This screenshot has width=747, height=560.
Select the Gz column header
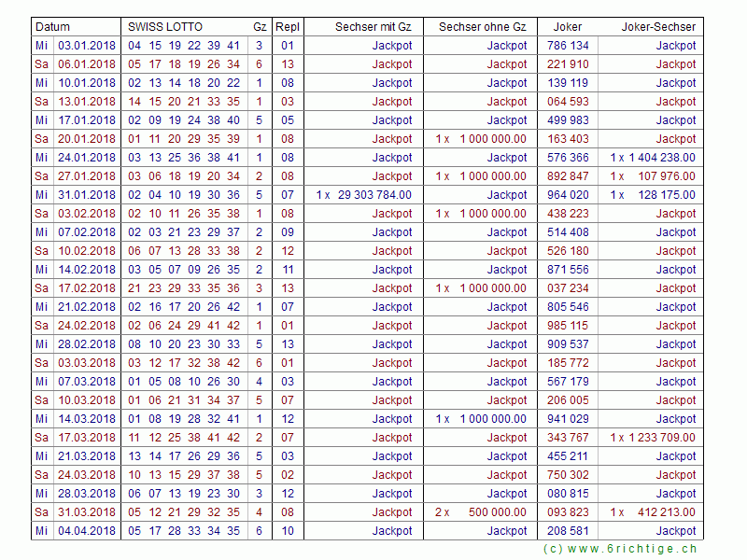pyautogui.click(x=259, y=27)
